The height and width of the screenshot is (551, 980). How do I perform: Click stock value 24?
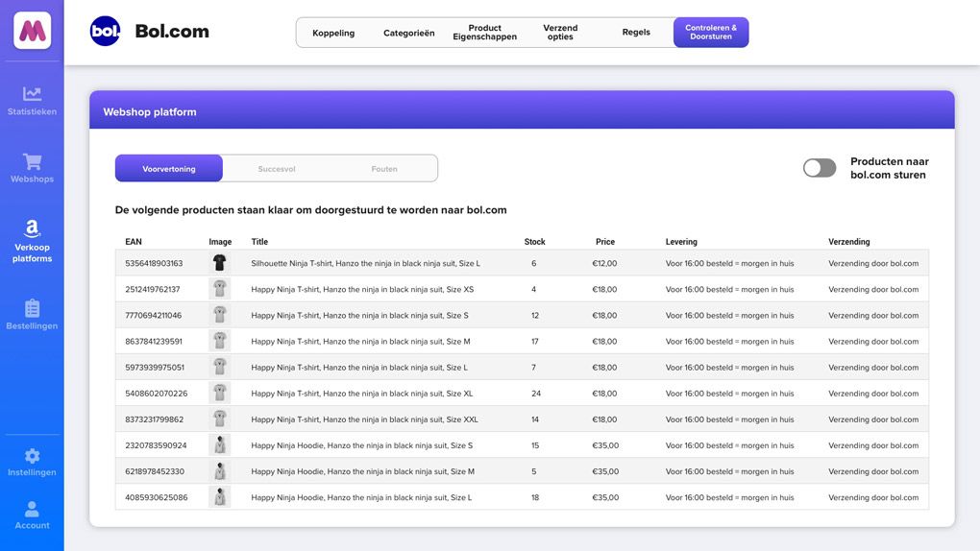tap(535, 394)
